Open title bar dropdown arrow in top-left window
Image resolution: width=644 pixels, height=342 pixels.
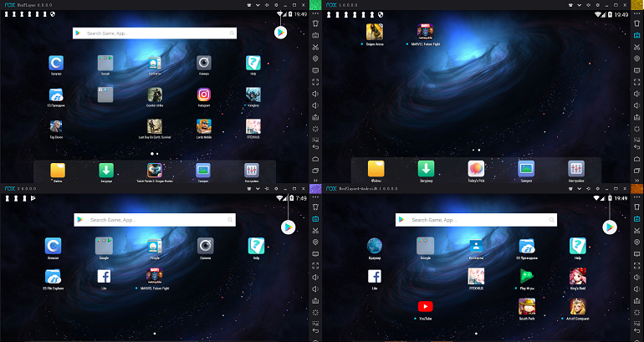coord(258,5)
